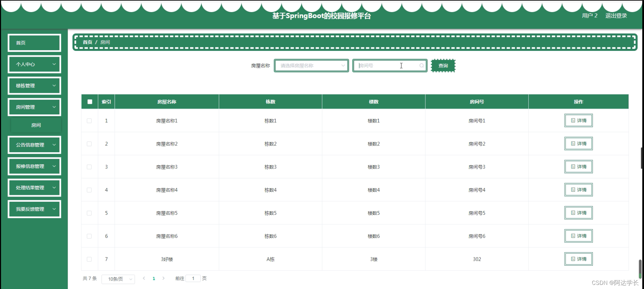Viewport: 644px width, 289px height.
Task: Check the checkbox for row 2
Action: click(x=89, y=144)
